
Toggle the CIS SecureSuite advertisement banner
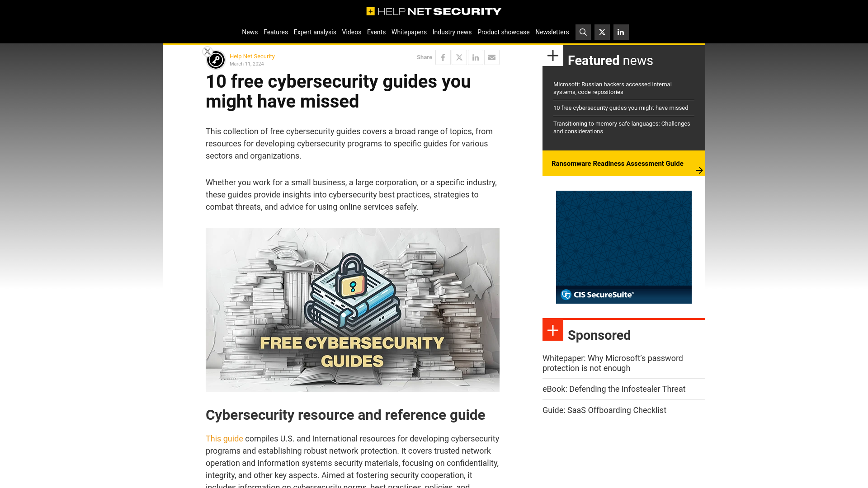click(x=623, y=247)
